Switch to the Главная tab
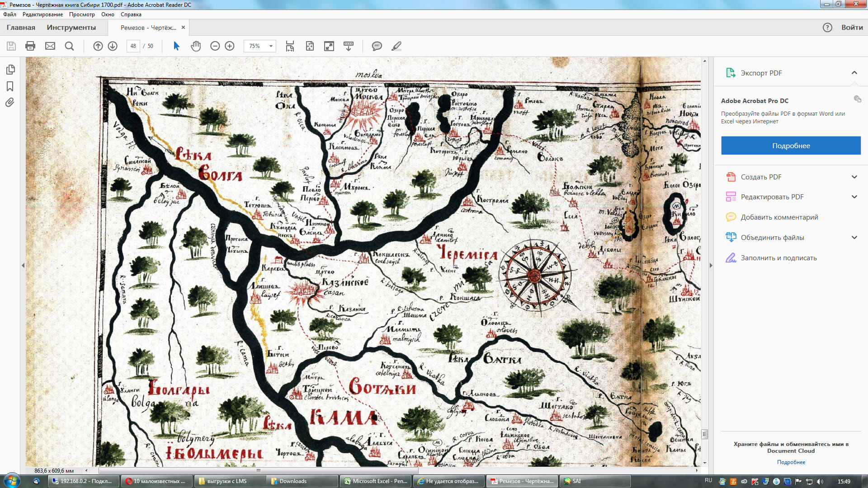The width and height of the screenshot is (868, 488). (x=21, y=28)
